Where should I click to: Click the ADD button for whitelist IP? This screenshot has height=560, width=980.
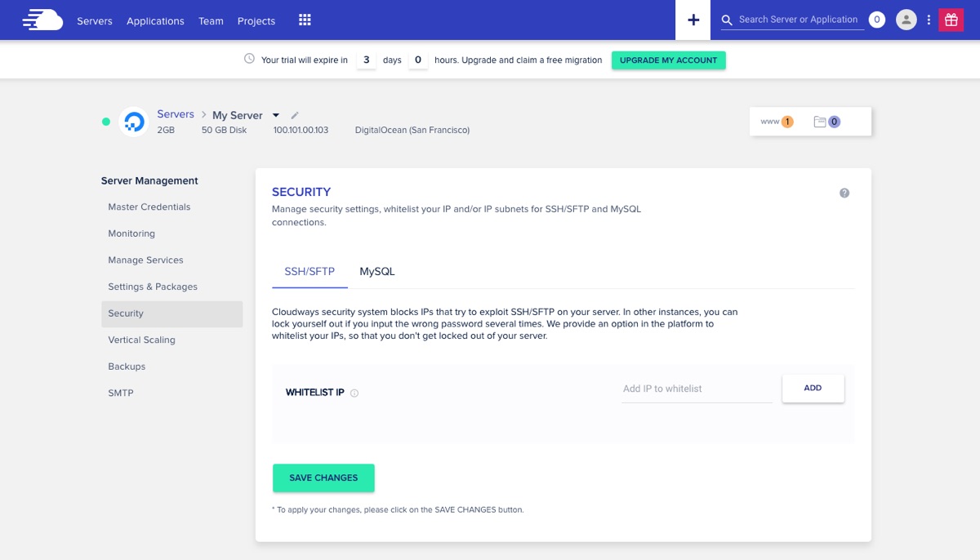[x=813, y=389]
